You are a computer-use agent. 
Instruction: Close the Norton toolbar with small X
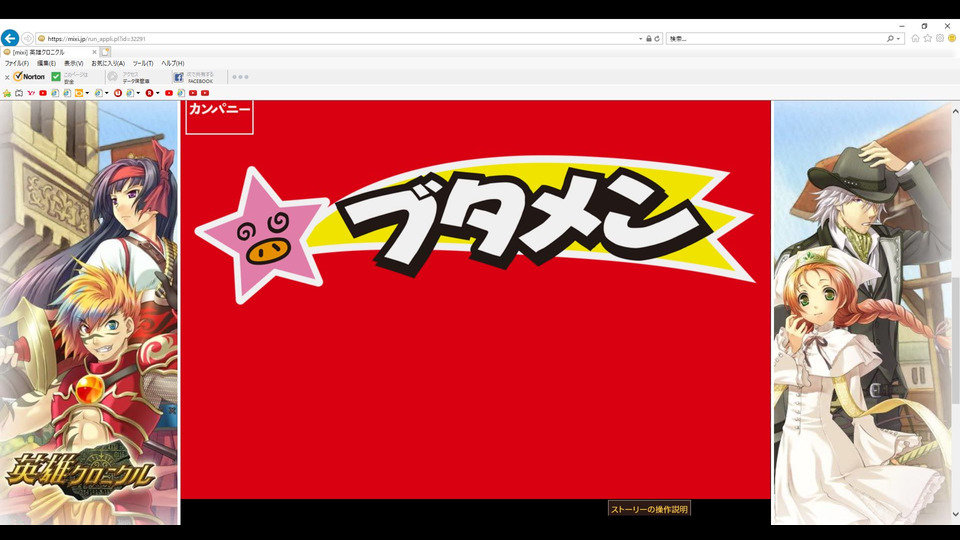click(x=7, y=78)
